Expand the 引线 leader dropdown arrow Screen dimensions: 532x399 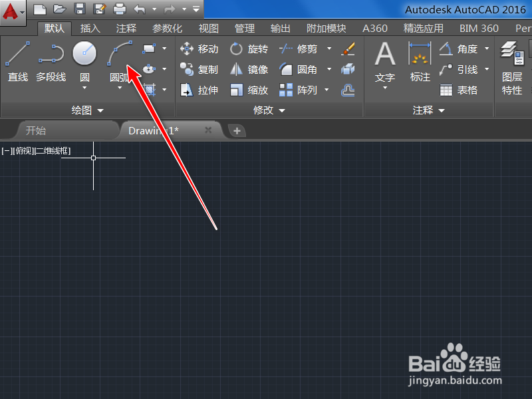pos(487,69)
